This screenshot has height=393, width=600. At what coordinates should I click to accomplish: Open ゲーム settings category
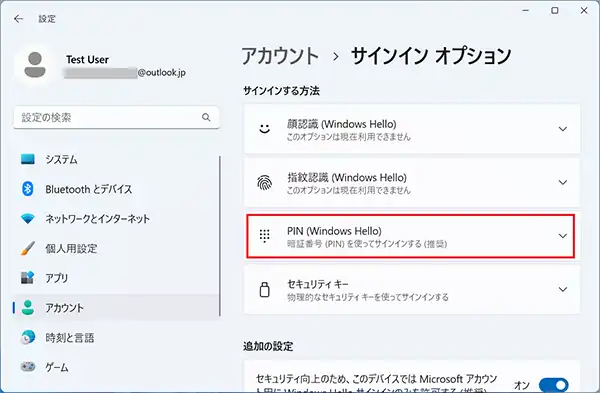[x=116, y=367]
